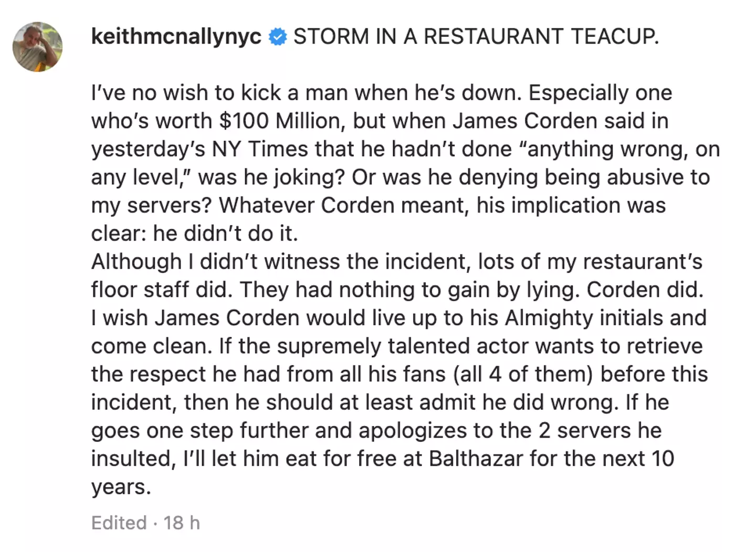Image resolution: width=756 pixels, height=552 pixels.
Task: Click the phrase "floor staff did."
Action: tap(160, 290)
